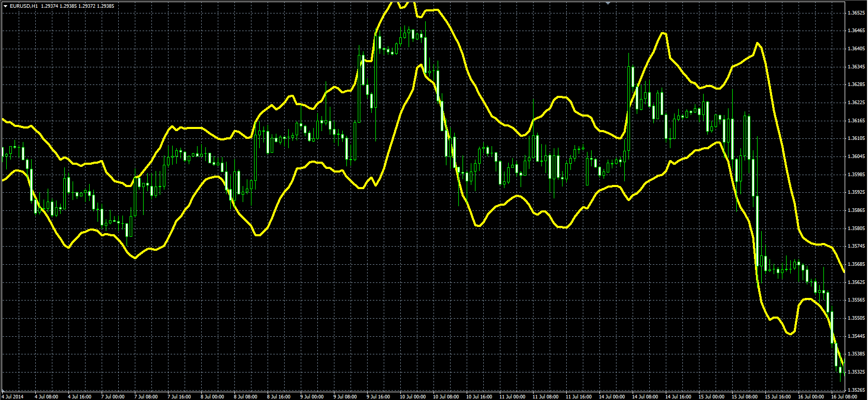
Task: Click the 14 Jul 08:00 time label
Action: point(646,396)
